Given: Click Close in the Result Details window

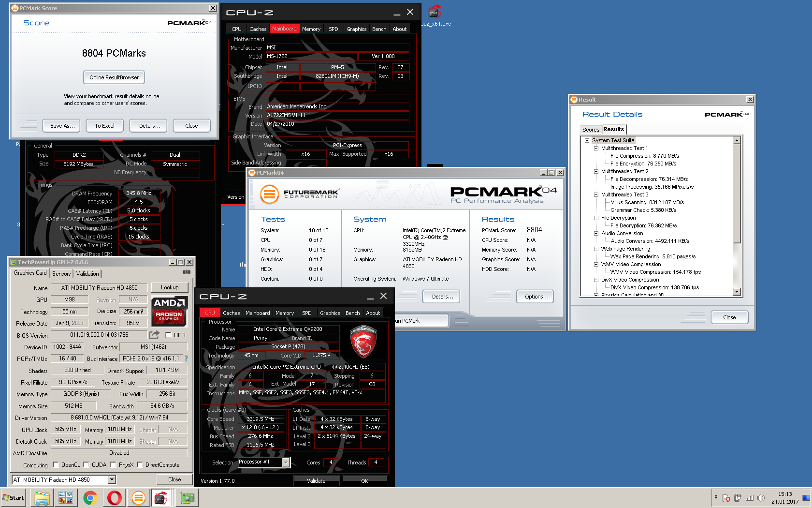Looking at the screenshot, I should click(x=729, y=317).
